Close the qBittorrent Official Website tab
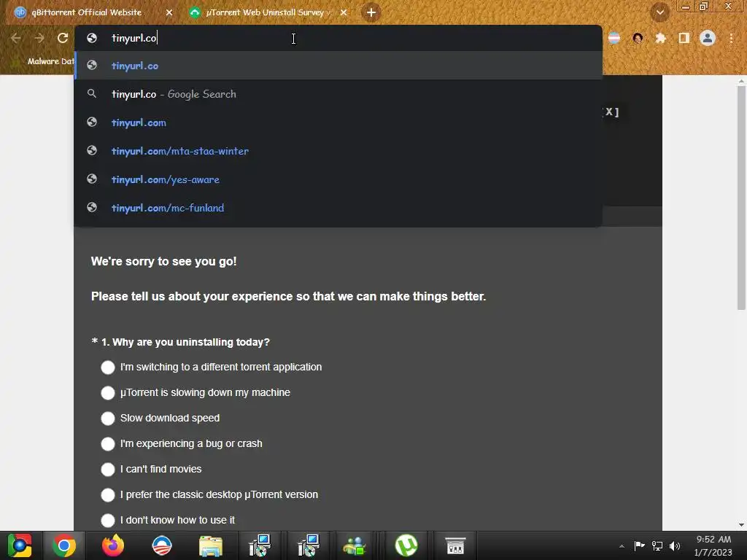Image resolution: width=747 pixels, height=560 pixels. (x=169, y=12)
